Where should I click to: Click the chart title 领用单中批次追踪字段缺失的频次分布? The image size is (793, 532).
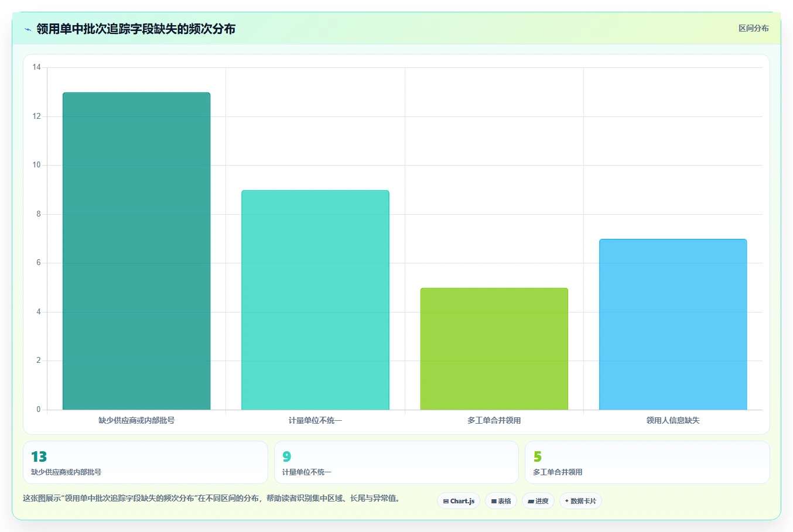point(136,29)
